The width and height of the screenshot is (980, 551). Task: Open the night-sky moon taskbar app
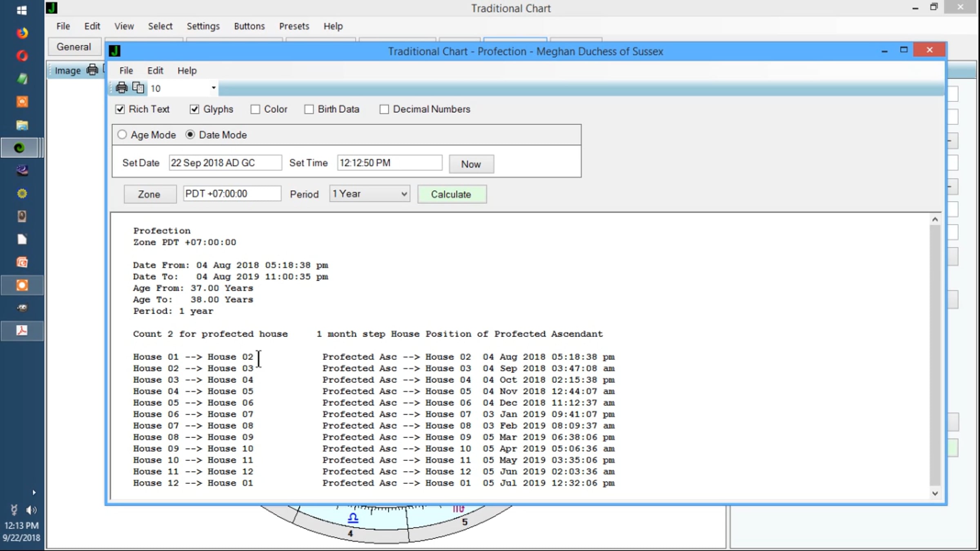point(22,170)
